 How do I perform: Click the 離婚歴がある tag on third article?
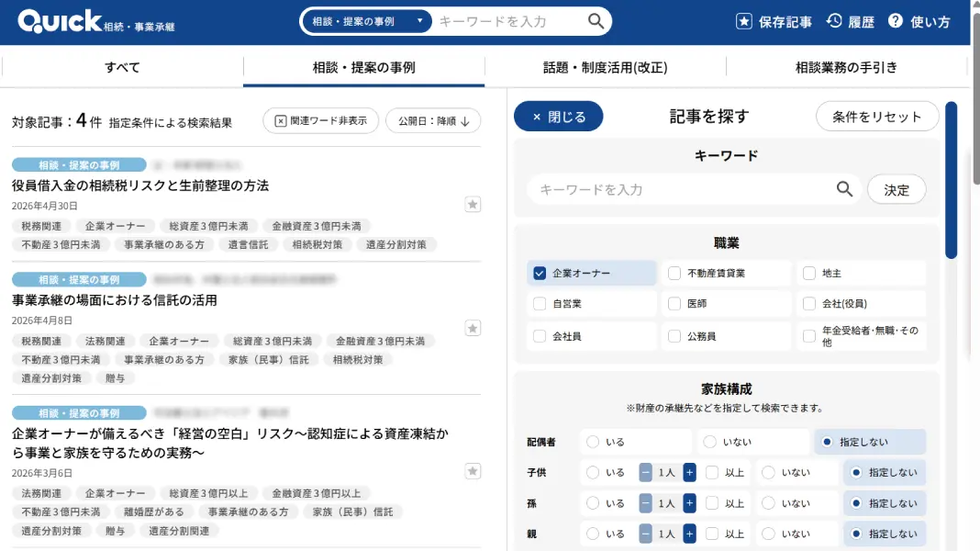(154, 512)
